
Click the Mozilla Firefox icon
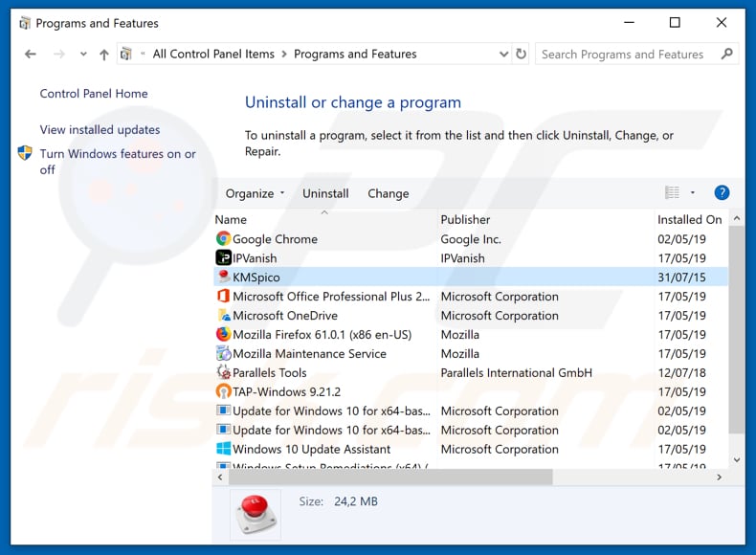(x=223, y=334)
